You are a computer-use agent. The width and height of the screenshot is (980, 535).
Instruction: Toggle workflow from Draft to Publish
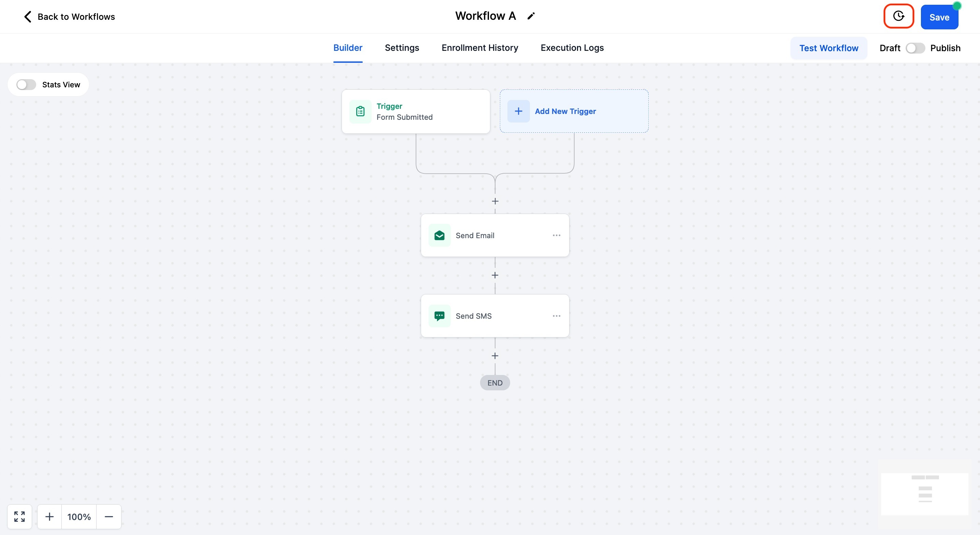pos(915,48)
